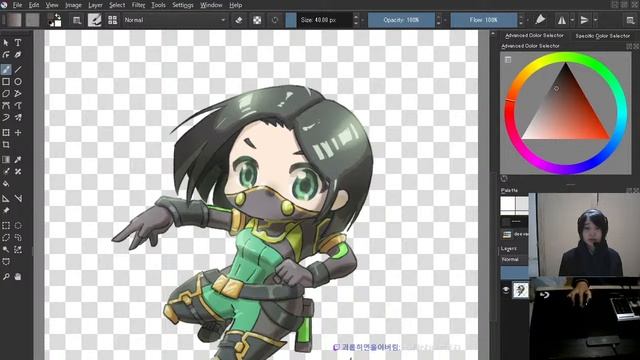Open vertical mirror options dropdown arrow
Image resolution: width=640 pixels, height=360 pixels.
tap(596, 20)
